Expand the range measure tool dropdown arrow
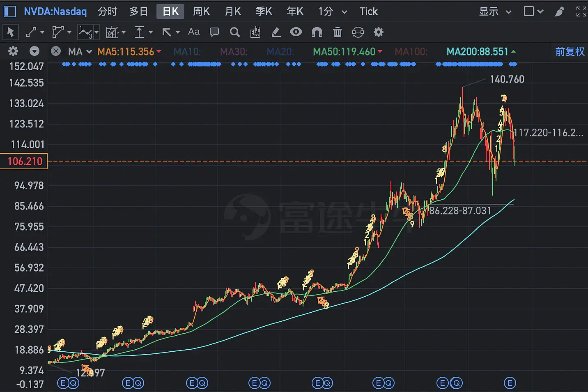This screenshot has height=392, width=588. point(151,32)
